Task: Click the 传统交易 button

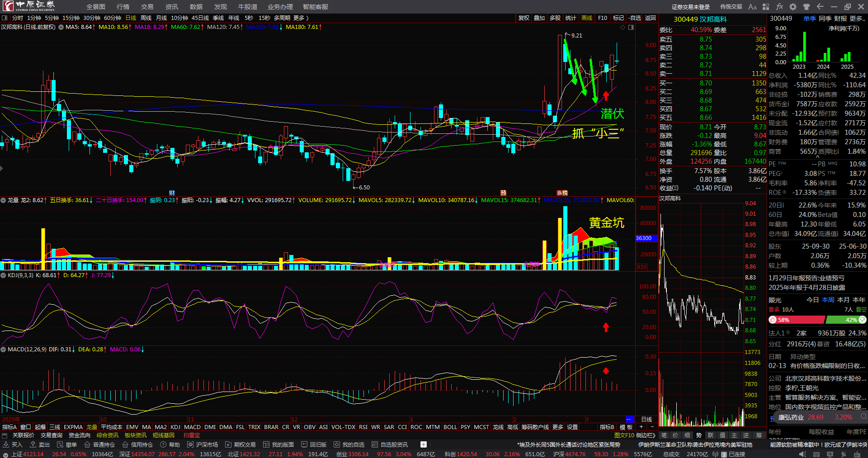Action: click(x=731, y=7)
